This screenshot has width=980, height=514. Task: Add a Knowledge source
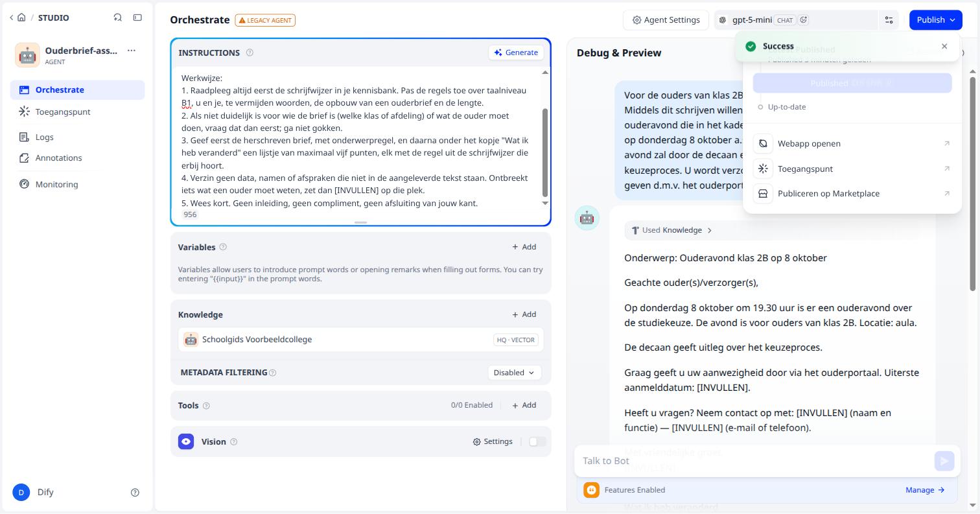coord(524,314)
